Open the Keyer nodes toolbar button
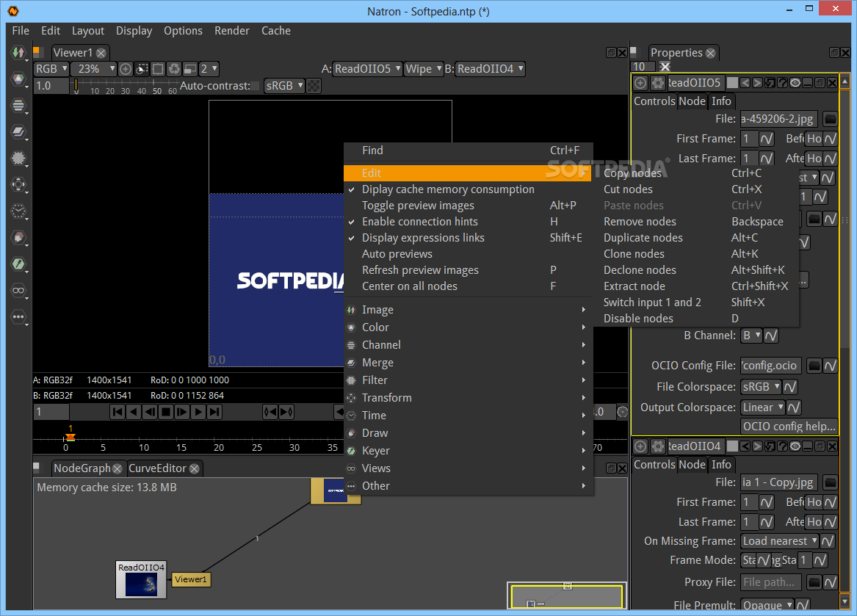The height and width of the screenshot is (616, 857). 18,264
